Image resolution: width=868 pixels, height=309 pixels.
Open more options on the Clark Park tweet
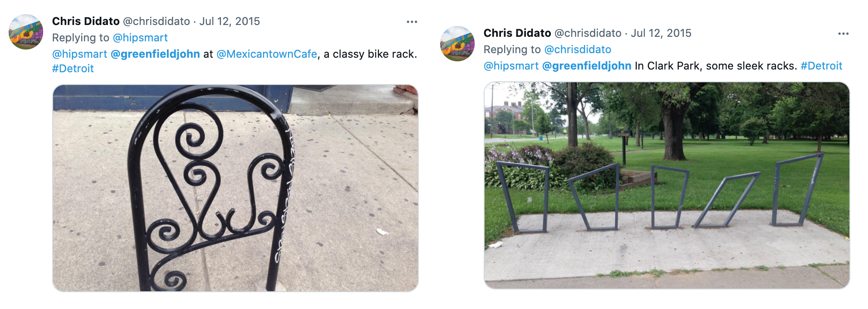coord(843,34)
